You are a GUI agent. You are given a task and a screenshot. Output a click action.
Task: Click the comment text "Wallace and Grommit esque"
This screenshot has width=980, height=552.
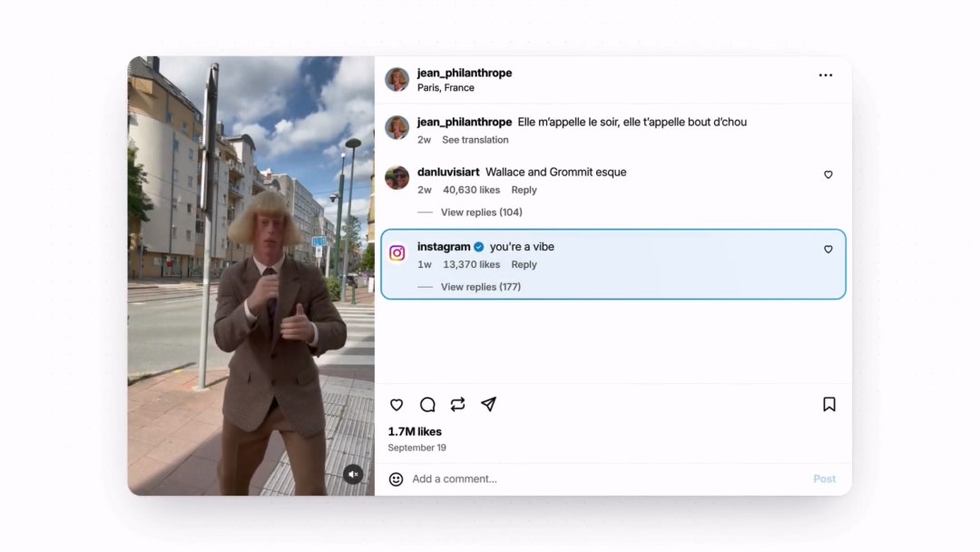555,172
